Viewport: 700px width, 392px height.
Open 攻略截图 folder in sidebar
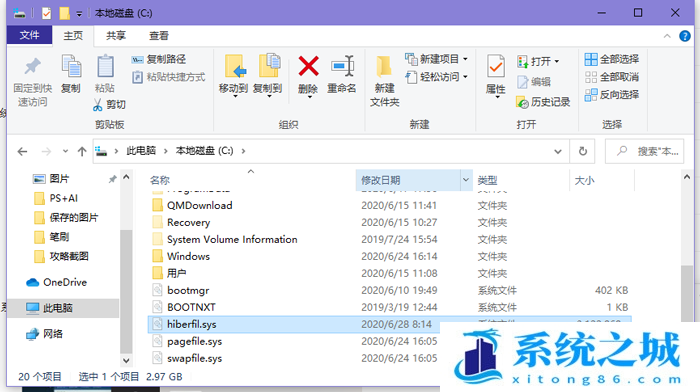click(x=62, y=256)
